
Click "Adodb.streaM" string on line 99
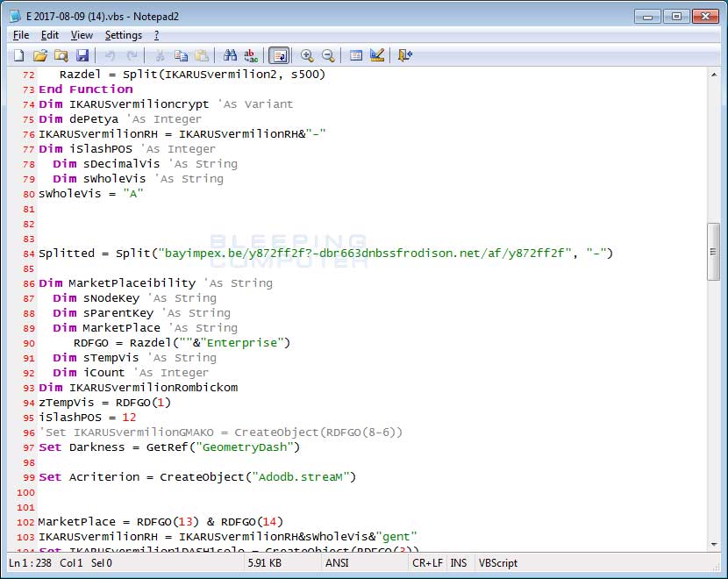click(301, 477)
